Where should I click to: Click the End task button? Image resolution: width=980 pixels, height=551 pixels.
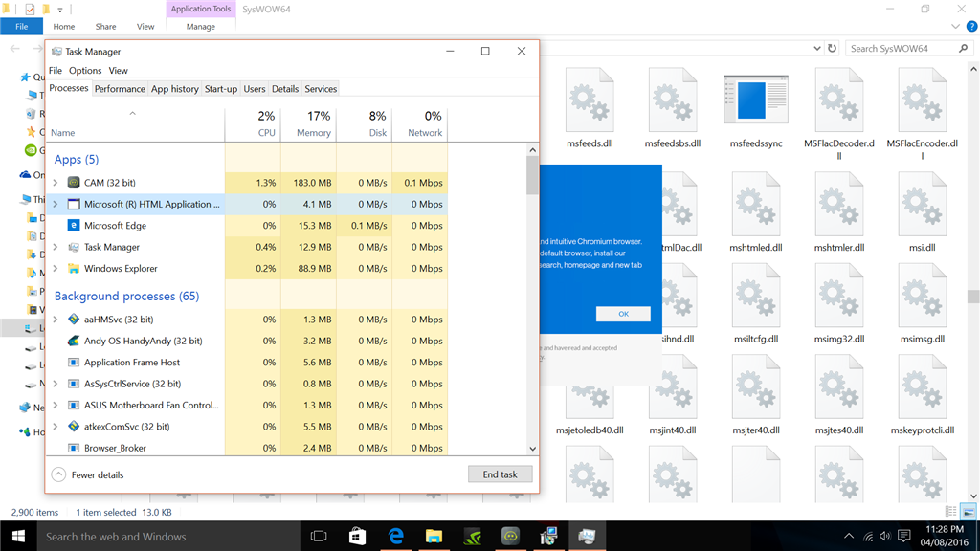(500, 474)
